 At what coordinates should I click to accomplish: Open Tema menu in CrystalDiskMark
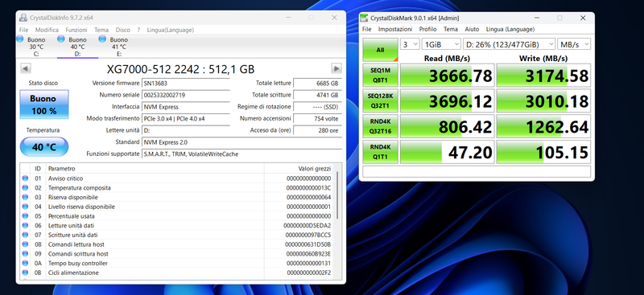(x=451, y=29)
